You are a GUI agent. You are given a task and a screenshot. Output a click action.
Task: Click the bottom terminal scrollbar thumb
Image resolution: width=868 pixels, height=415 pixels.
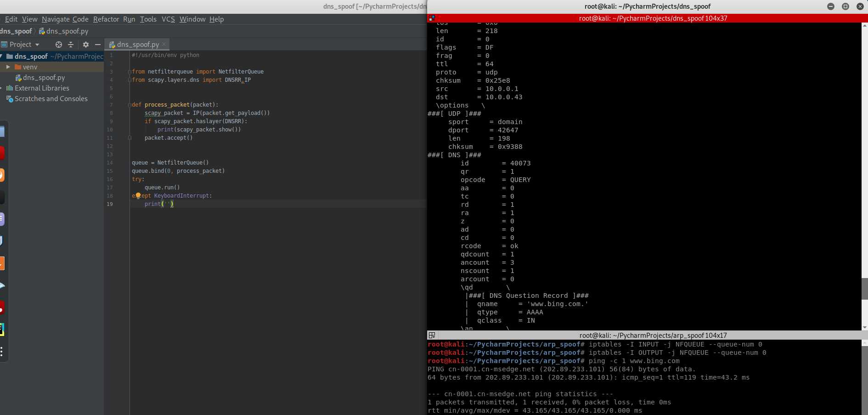tap(864, 381)
